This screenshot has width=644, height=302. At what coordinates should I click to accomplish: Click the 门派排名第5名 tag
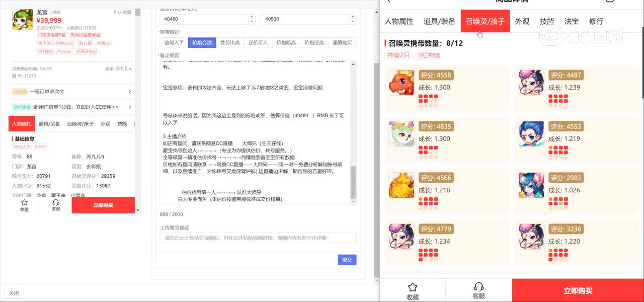tap(52, 35)
